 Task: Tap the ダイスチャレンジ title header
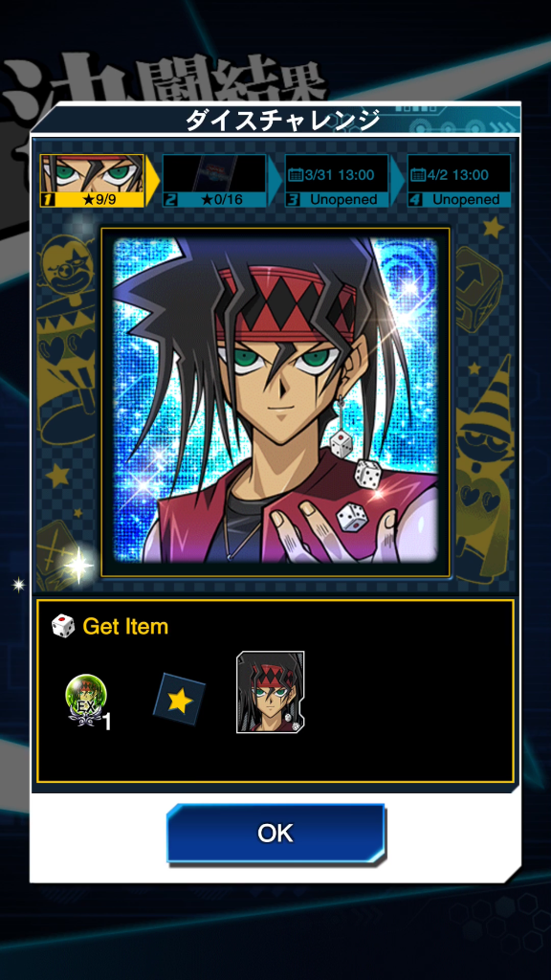(283, 120)
